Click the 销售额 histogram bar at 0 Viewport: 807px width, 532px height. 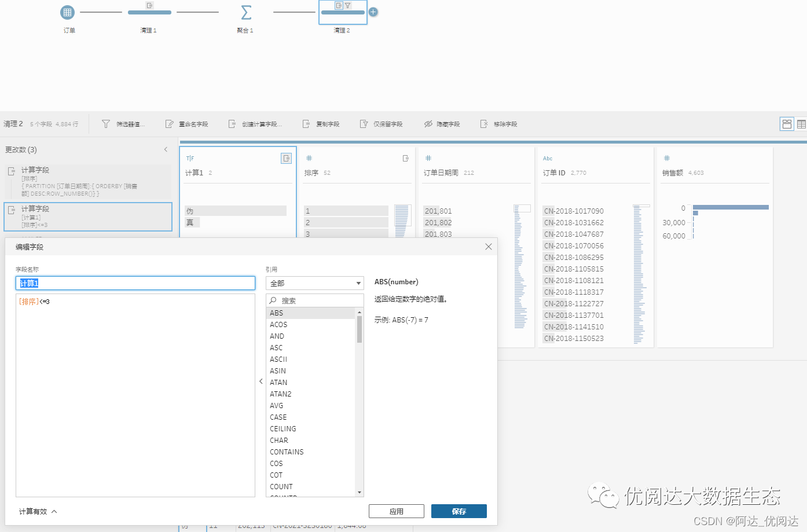pos(731,207)
